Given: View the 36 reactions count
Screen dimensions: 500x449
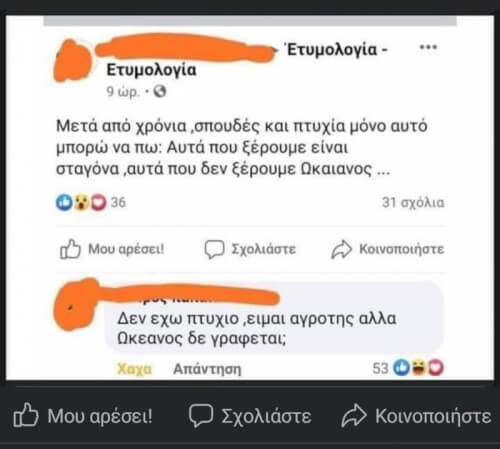Looking at the screenshot, I should pyautogui.click(x=118, y=202).
